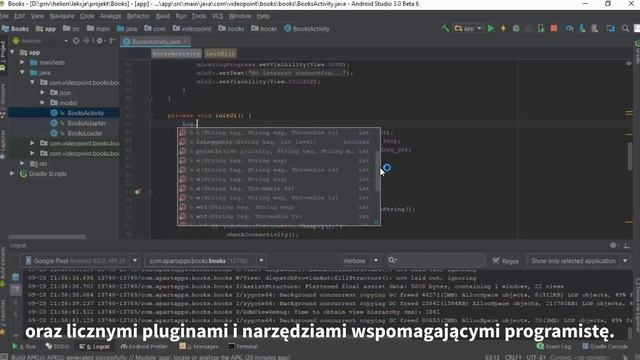
Task: Apply changes with the lightning bolt icon
Action: (x=503, y=28)
